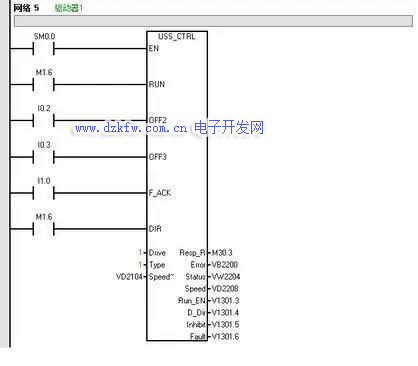Viewport: 418px width, 366px height.
Task: Select the I0.2 contact feeding OFF2
Action: tap(44, 121)
